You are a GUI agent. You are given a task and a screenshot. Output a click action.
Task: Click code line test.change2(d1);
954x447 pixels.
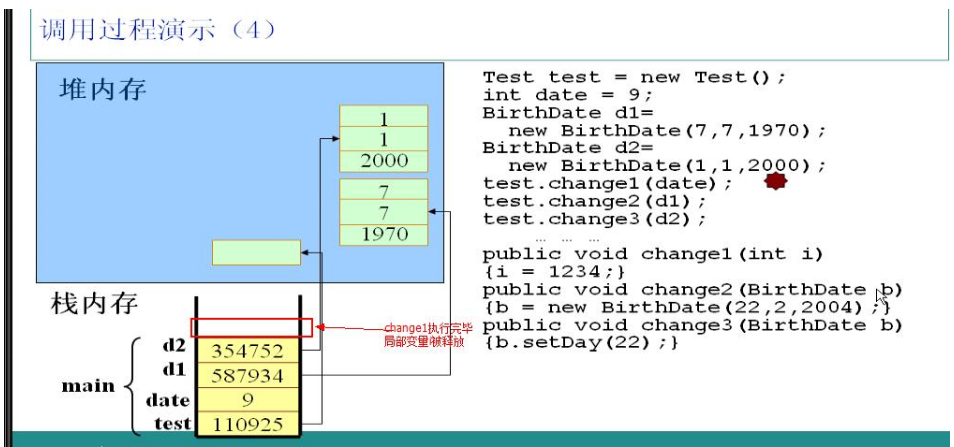click(x=596, y=201)
